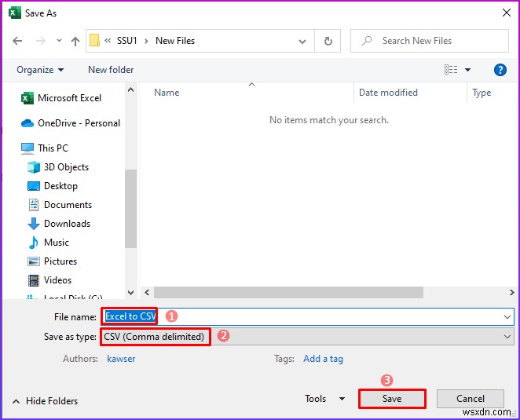The width and height of the screenshot is (520, 420).
Task: Click the navigation pane scrollbar thumb
Action: pos(131,209)
